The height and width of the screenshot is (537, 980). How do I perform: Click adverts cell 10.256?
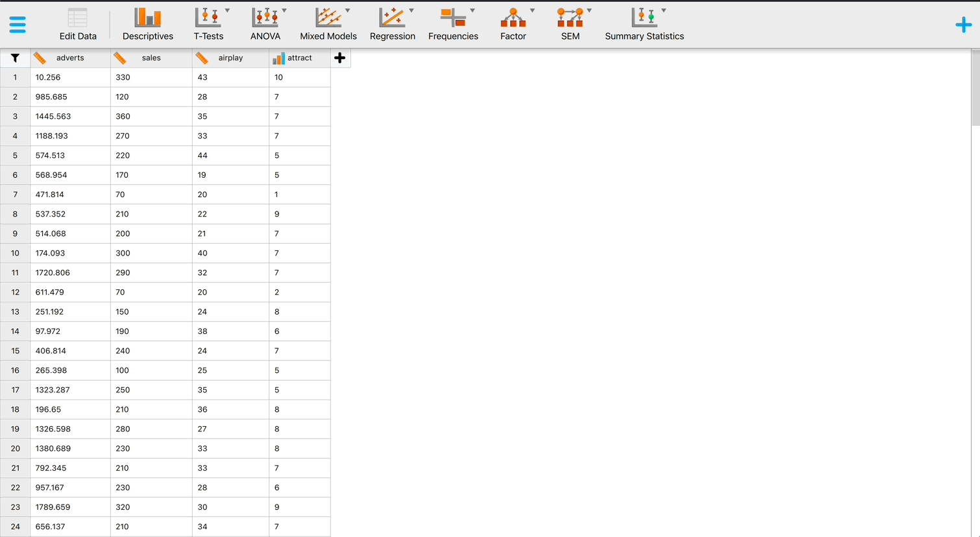tap(70, 77)
